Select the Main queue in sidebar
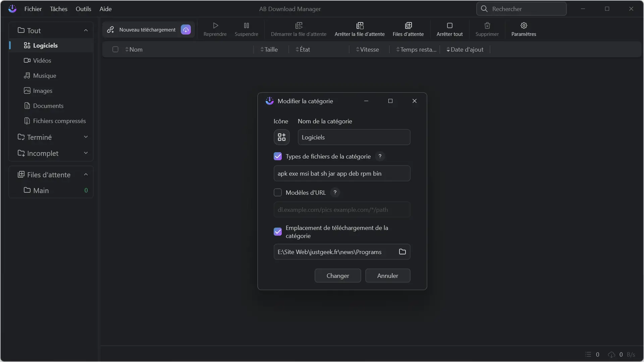 point(51,190)
